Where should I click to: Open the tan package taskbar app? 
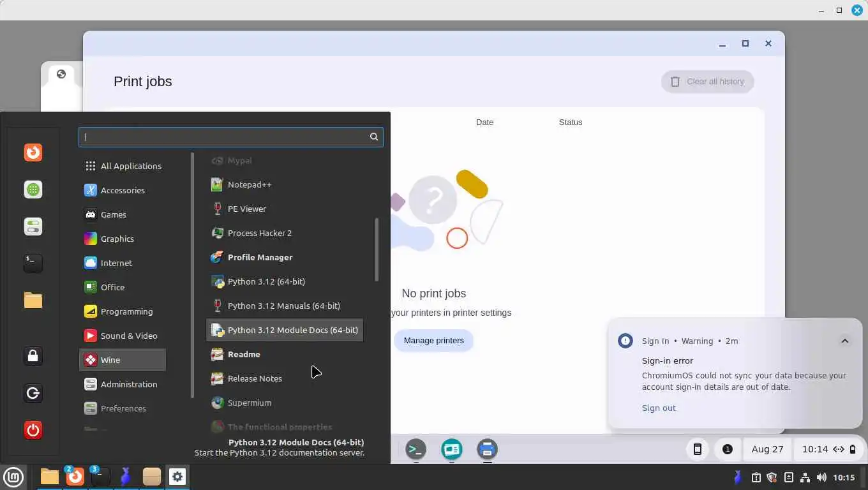152,477
